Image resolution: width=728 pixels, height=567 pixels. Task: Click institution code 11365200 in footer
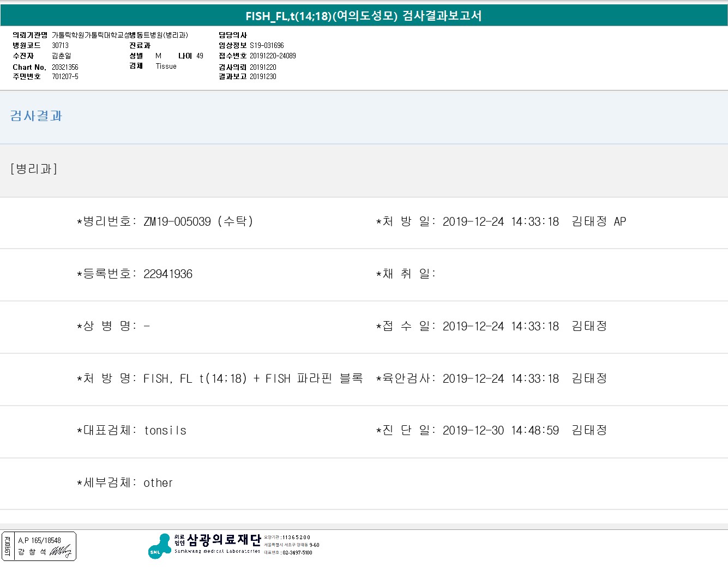(x=296, y=538)
